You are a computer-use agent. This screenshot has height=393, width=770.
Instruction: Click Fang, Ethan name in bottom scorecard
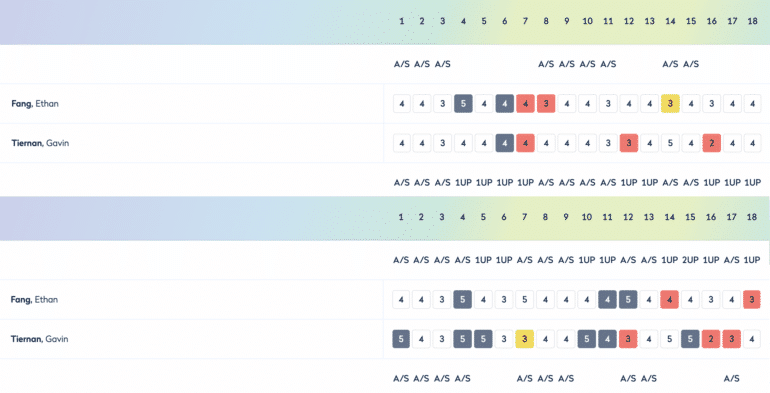(x=34, y=300)
